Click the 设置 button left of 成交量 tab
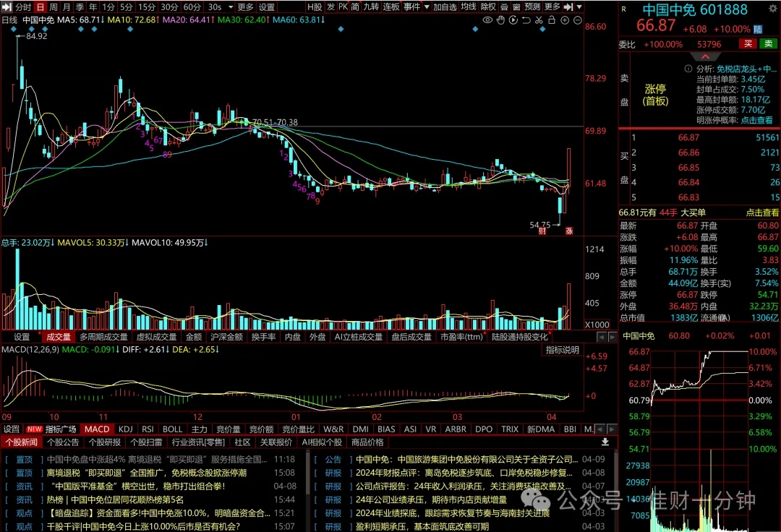 click(22, 337)
